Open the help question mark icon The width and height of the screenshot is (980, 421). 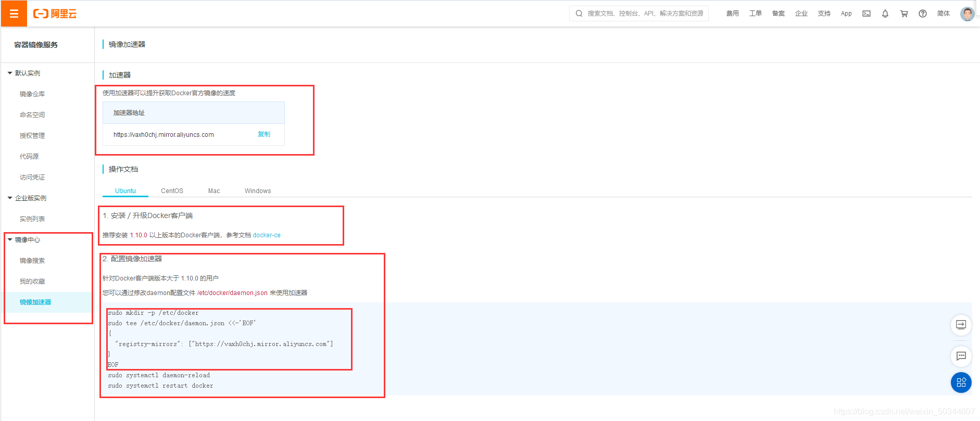(923, 14)
